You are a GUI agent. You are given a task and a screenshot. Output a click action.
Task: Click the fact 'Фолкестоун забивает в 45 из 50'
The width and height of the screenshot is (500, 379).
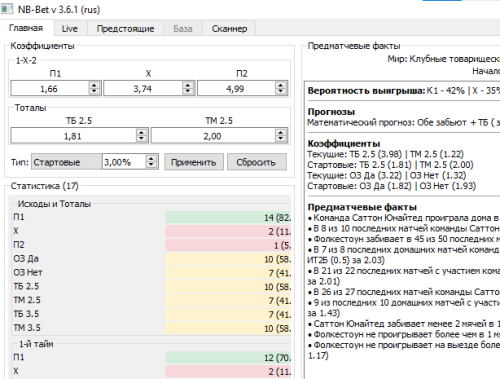coord(404,239)
